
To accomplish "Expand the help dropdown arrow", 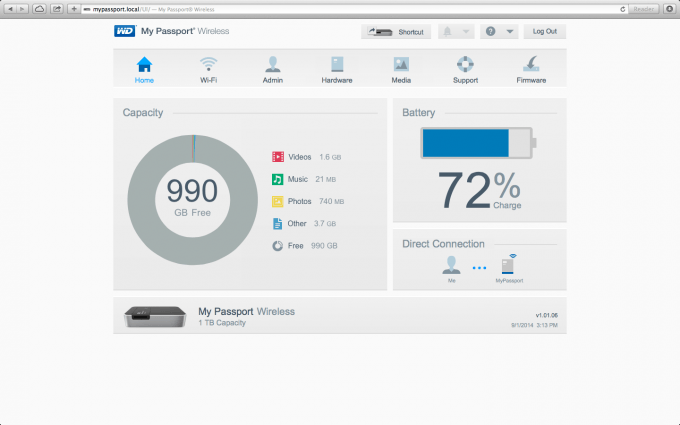I will [x=510, y=32].
